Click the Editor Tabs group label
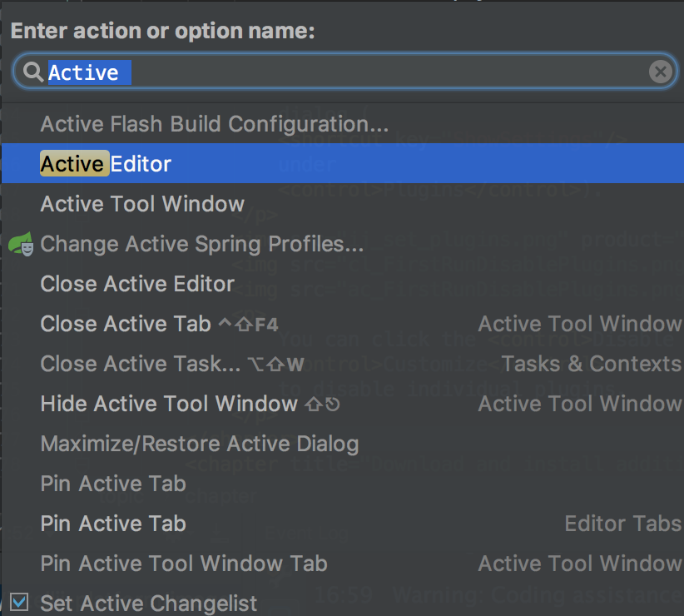 point(622,524)
